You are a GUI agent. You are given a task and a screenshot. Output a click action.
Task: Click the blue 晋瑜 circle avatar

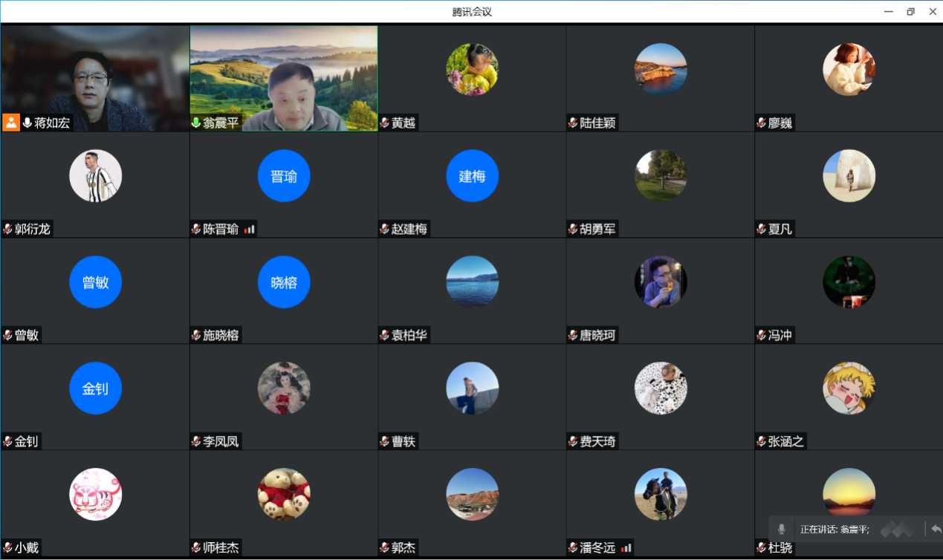(x=284, y=176)
